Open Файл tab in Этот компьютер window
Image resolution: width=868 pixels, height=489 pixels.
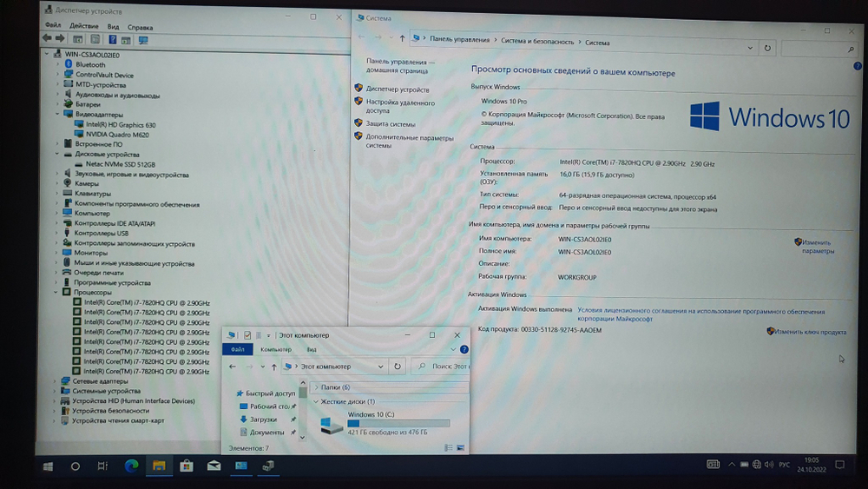(x=238, y=349)
